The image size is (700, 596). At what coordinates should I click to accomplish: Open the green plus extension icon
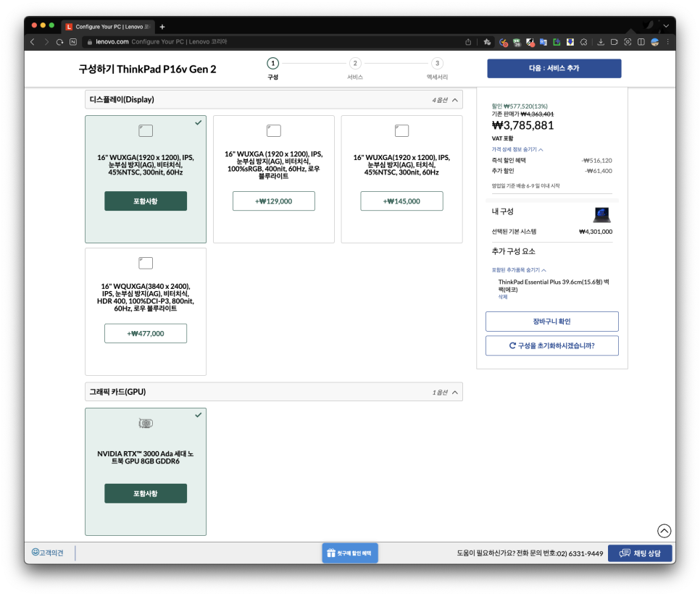pos(557,42)
